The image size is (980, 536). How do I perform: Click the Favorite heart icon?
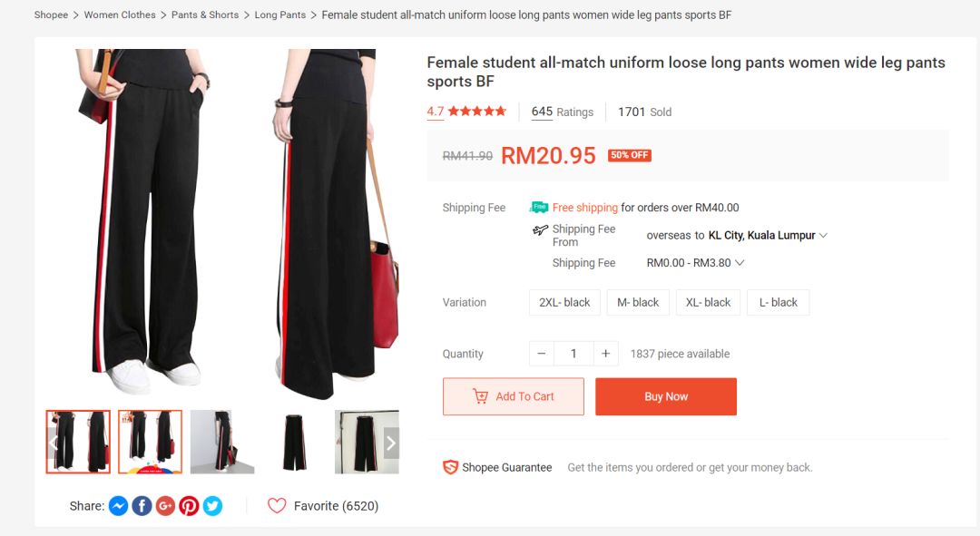(277, 506)
